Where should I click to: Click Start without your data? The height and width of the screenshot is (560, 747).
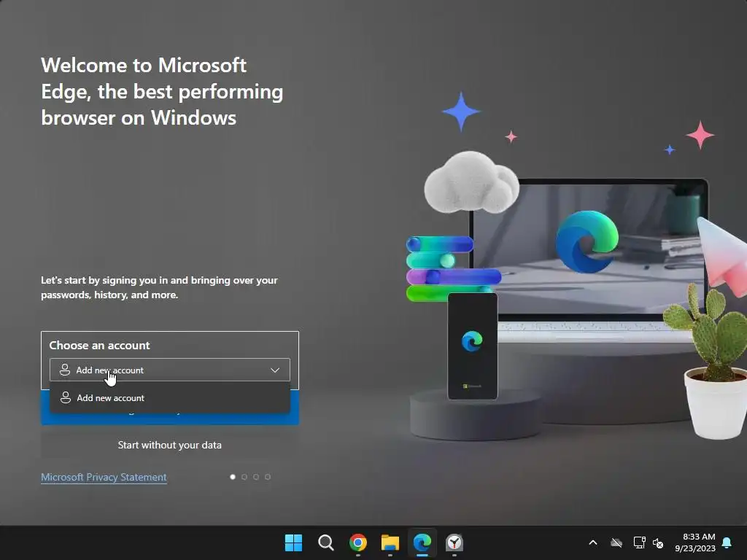(169, 445)
